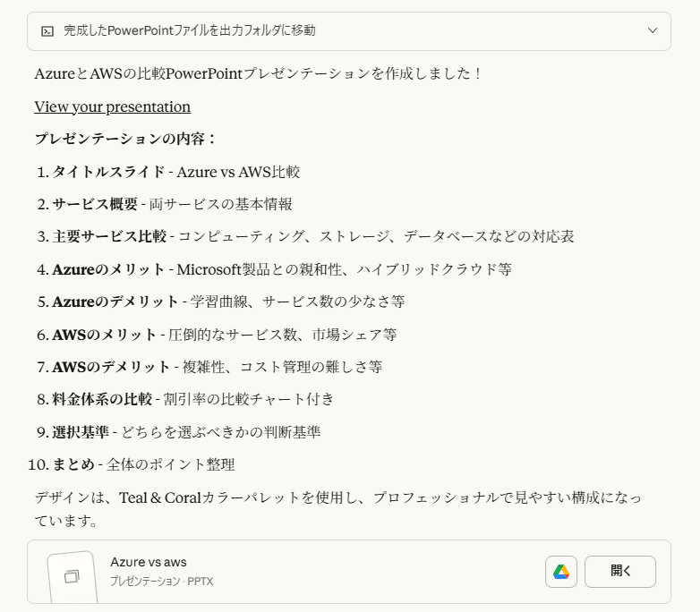The height and width of the screenshot is (612, 700).
Task: Click the プレゼンテーションの内容 heading
Action: 126,139
